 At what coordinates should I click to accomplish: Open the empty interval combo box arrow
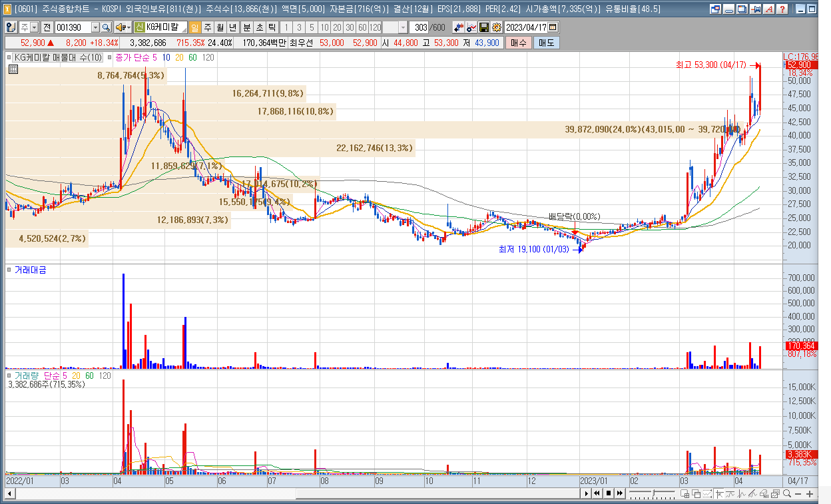pyautogui.click(x=404, y=27)
